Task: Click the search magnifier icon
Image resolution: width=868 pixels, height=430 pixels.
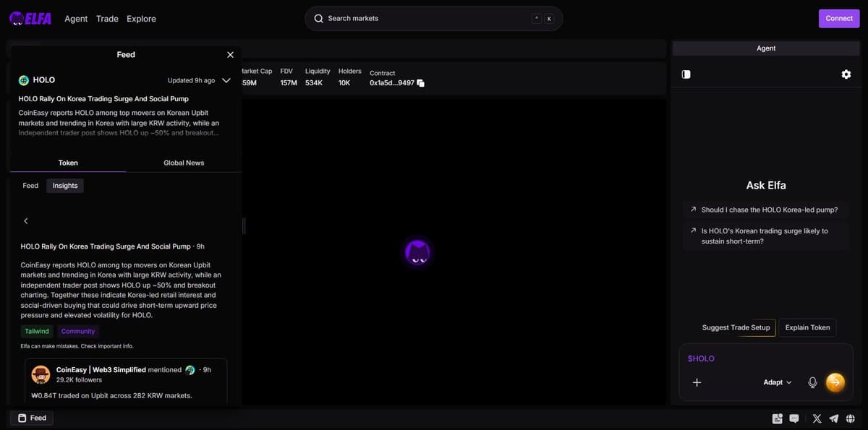Action: point(318,19)
